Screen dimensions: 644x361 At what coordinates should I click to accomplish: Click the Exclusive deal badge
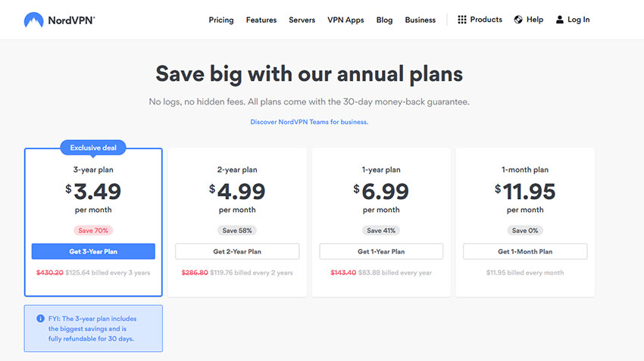tap(93, 148)
